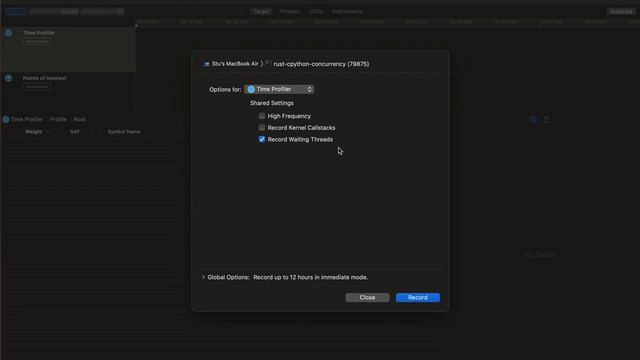Click the Root segment of the detail path bar
Image resolution: width=640 pixels, height=360 pixels.
80,120
